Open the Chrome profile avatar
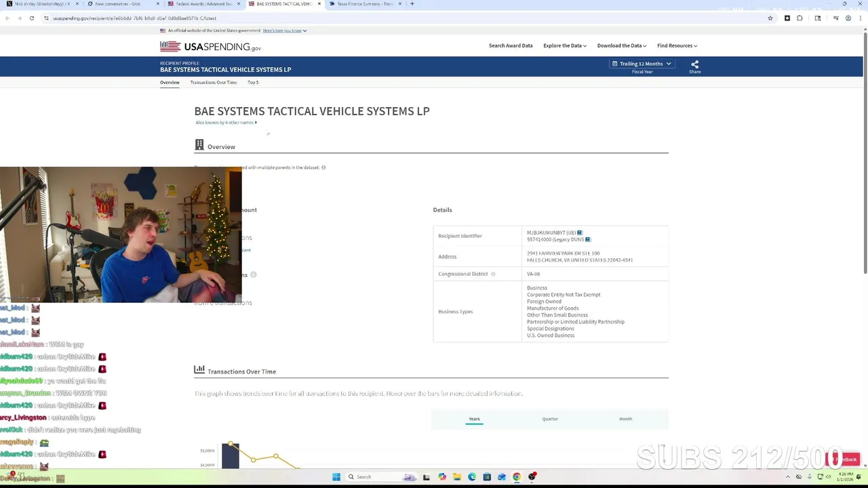 (x=848, y=18)
